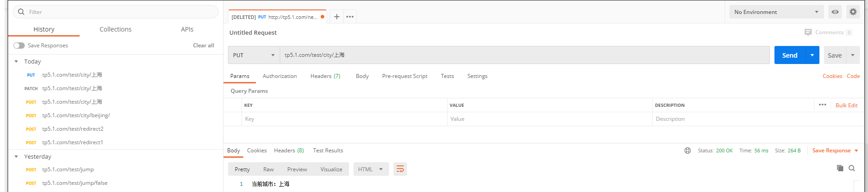Click the Bulk Edit link

846,105
